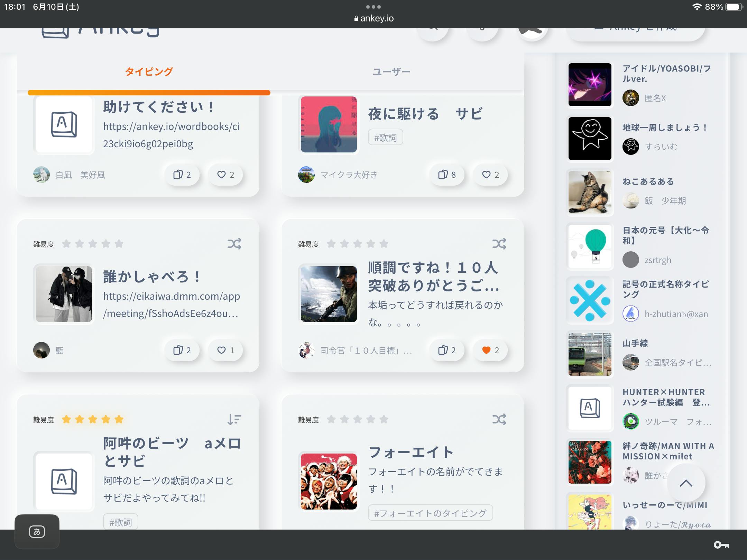Click the #歌詞 tag on 夜に駆ける
This screenshot has width=747, height=560.
click(385, 137)
